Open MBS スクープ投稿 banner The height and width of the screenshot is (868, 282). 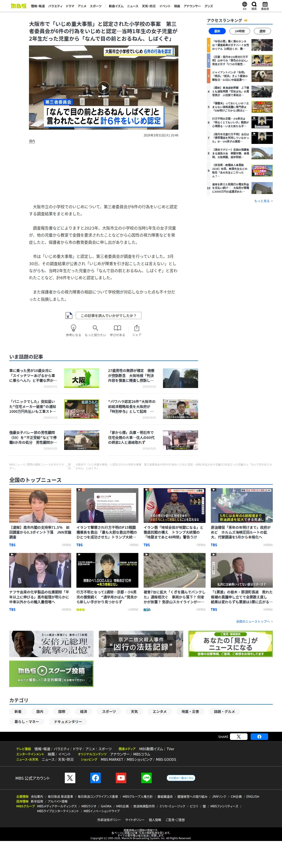click(51, 674)
